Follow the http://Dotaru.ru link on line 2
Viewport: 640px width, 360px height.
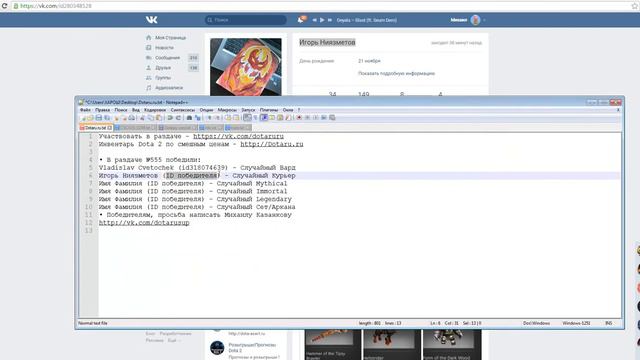(x=272, y=144)
